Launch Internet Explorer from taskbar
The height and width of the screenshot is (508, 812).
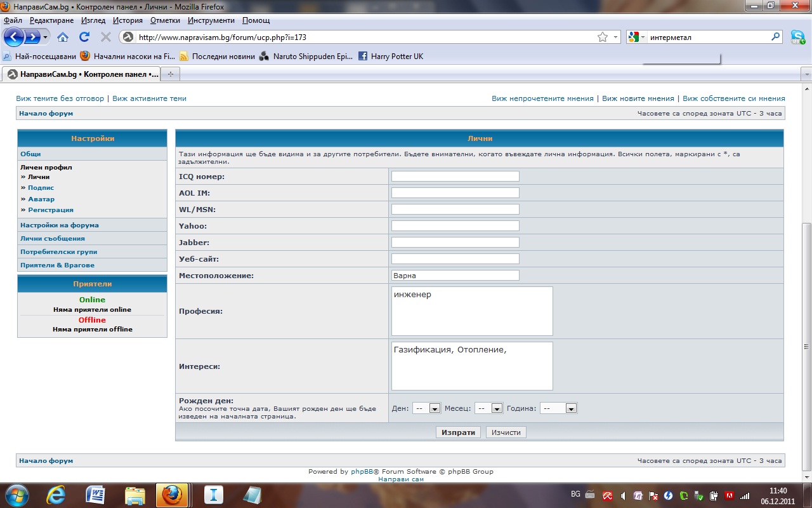point(56,494)
